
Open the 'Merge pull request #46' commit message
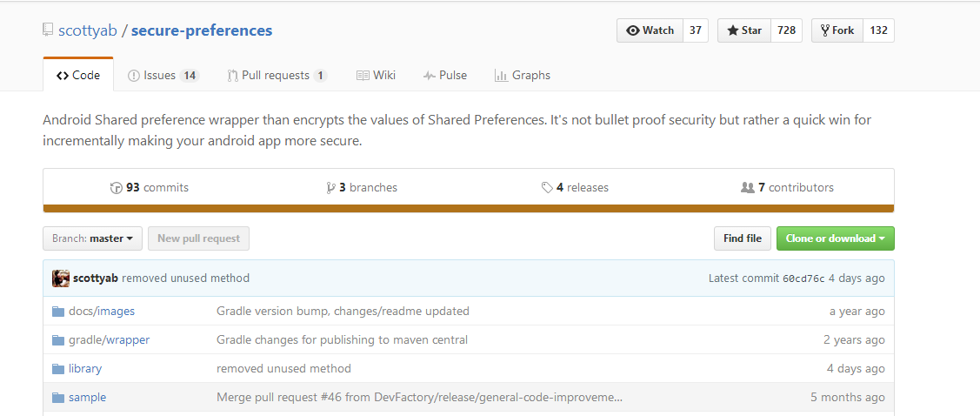419,398
